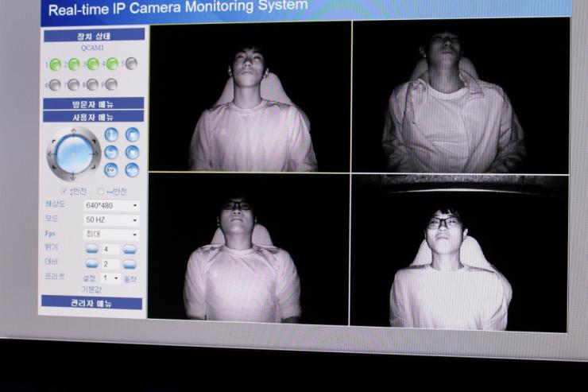The height and width of the screenshot is (392, 588).
Task: Click round blue button right of horizontal-arrow button
Action: (133, 153)
